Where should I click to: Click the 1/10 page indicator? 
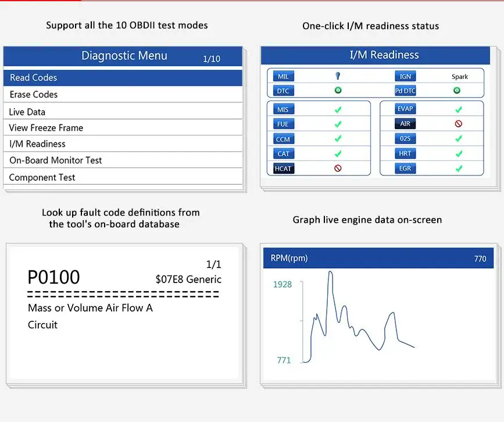tap(212, 59)
